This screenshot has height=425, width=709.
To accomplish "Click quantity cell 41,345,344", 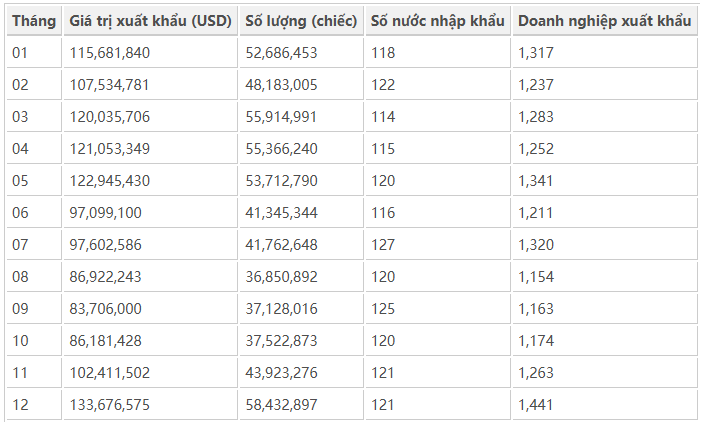I will tap(281, 213).
